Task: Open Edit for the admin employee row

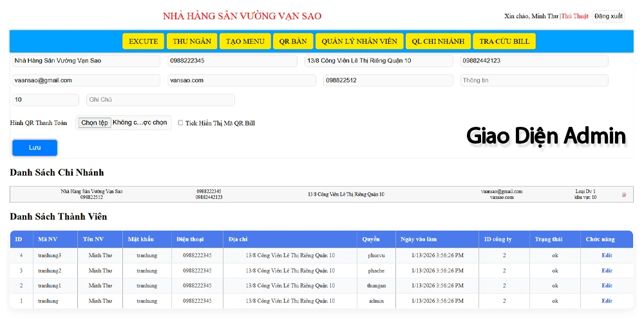Action: click(607, 301)
